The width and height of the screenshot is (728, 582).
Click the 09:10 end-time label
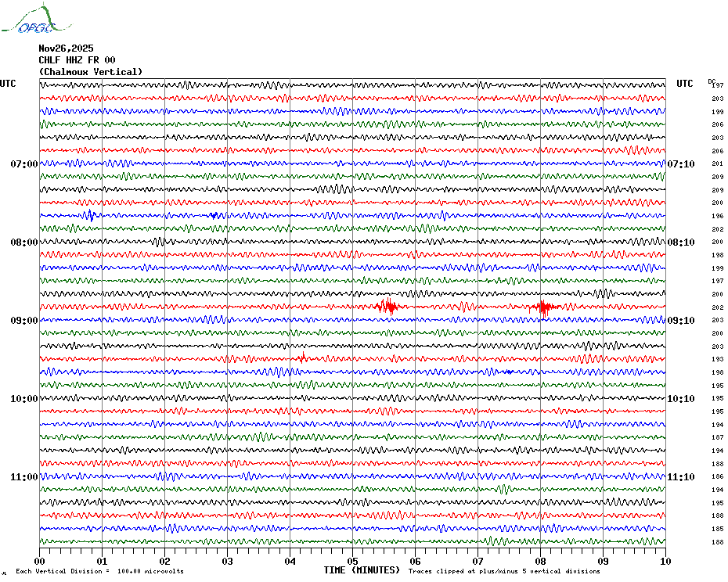[x=681, y=321]
